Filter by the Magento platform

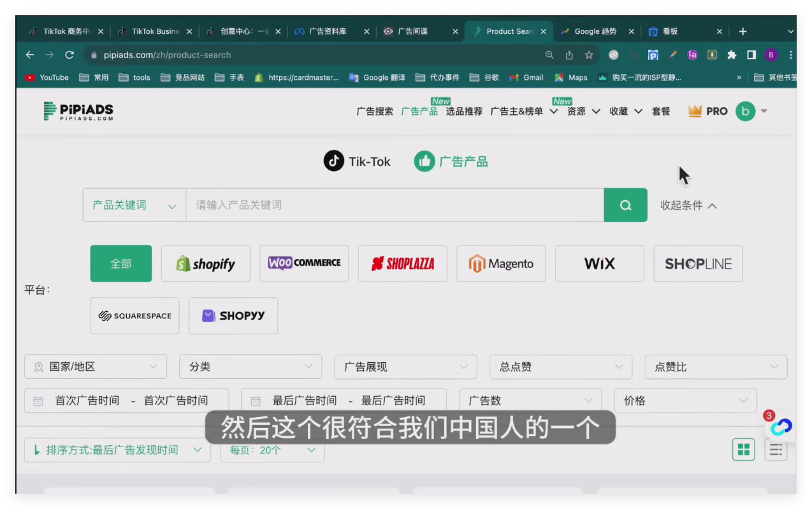501,263
